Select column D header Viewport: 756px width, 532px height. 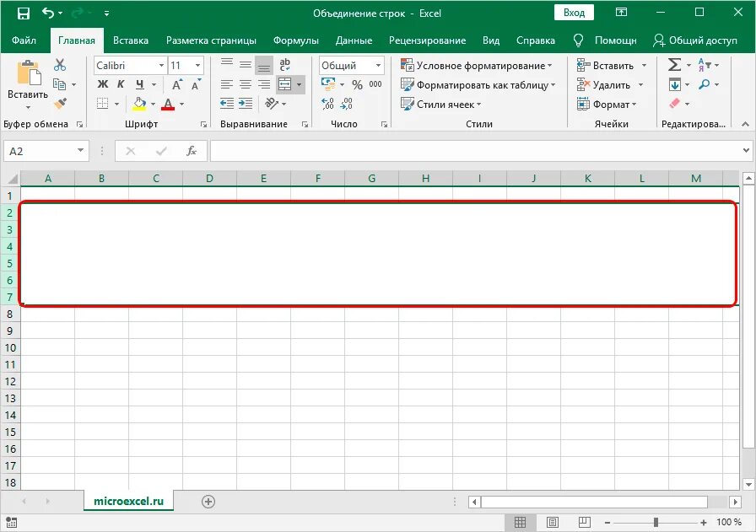210,178
